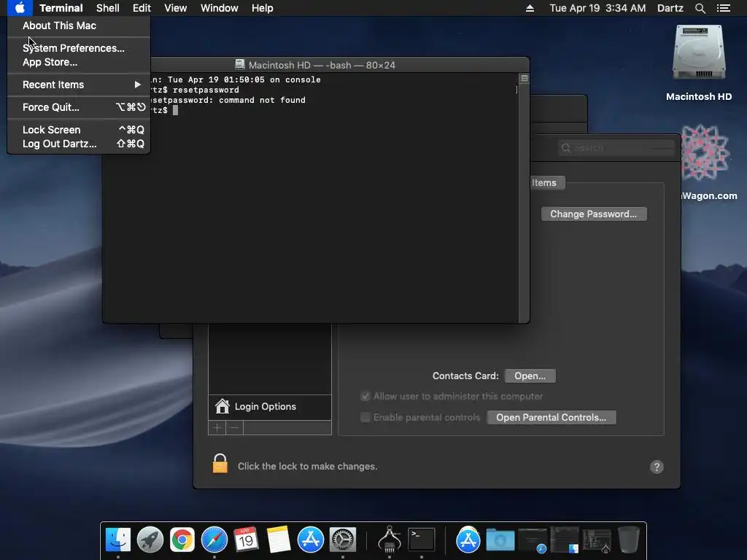Switch to the Login Items tab
Viewport: 747px width, 560px height.
pyautogui.click(x=547, y=183)
